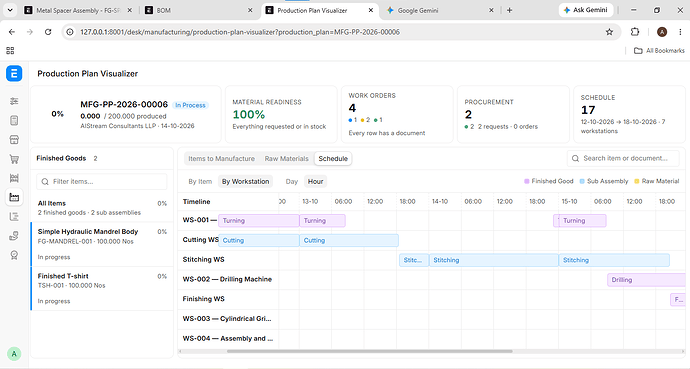Viewport: 690px width, 369px height.
Task: Open the manufacturing factory icon in the sidebar
Action: point(14,197)
